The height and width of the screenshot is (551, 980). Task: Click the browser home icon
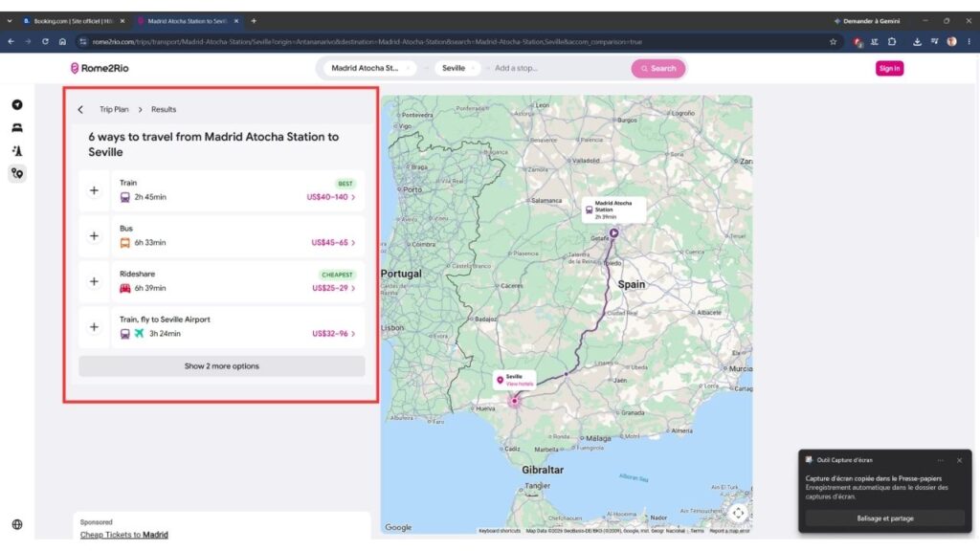(x=62, y=42)
